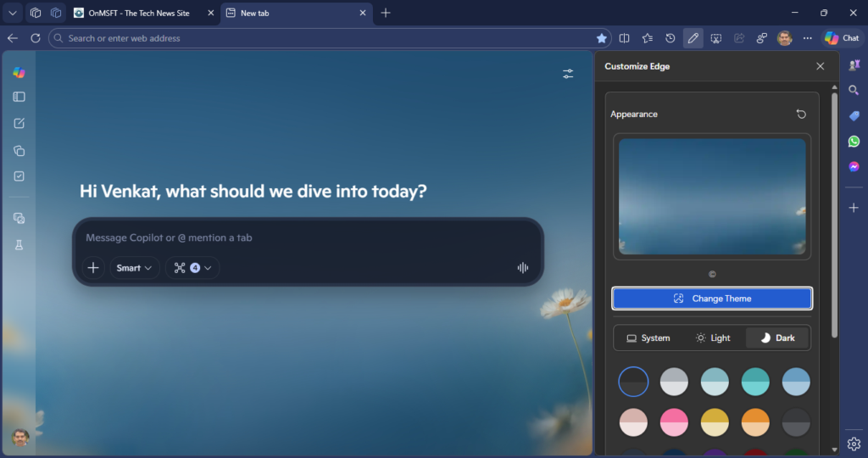Expand the Smart mode dropdown
The width and height of the screenshot is (868, 458).
(x=135, y=268)
